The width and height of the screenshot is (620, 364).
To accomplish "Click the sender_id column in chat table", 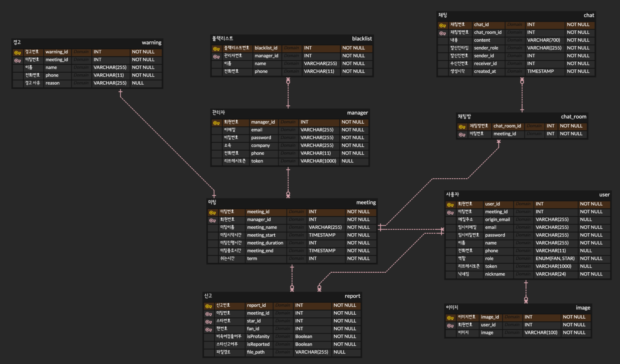I will pyautogui.click(x=484, y=56).
